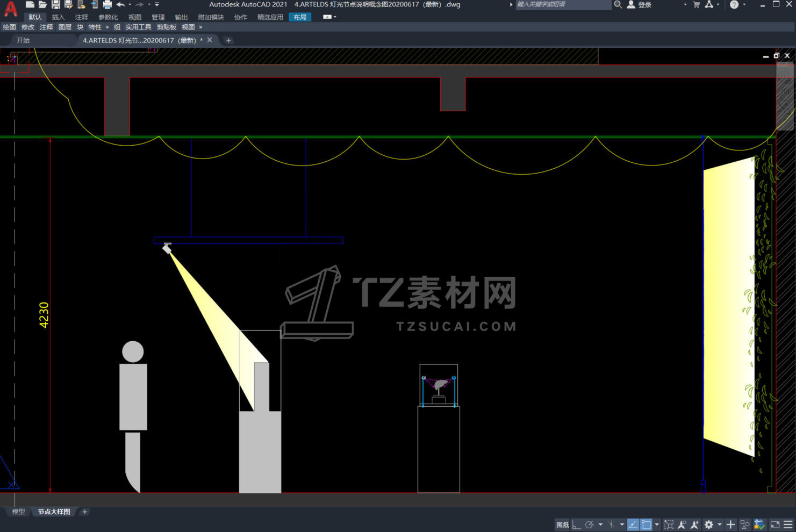
Task: Select the 协作 ribbon tab
Action: [x=241, y=17]
